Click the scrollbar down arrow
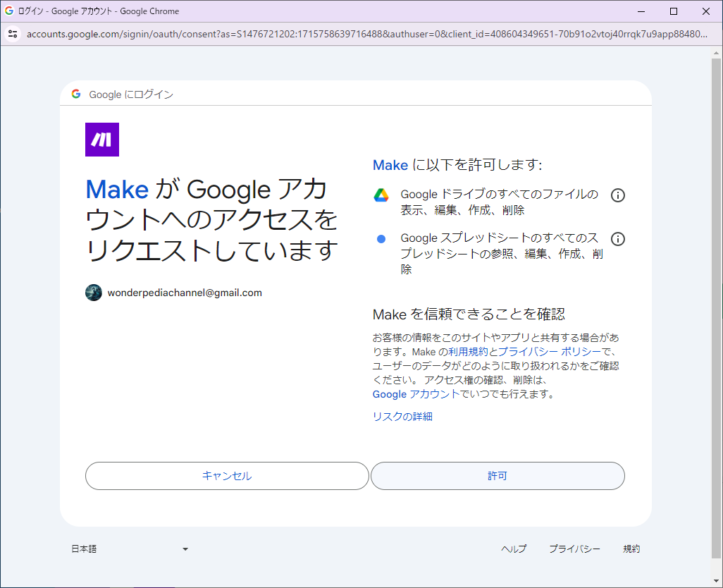The height and width of the screenshot is (588, 723). point(716,581)
